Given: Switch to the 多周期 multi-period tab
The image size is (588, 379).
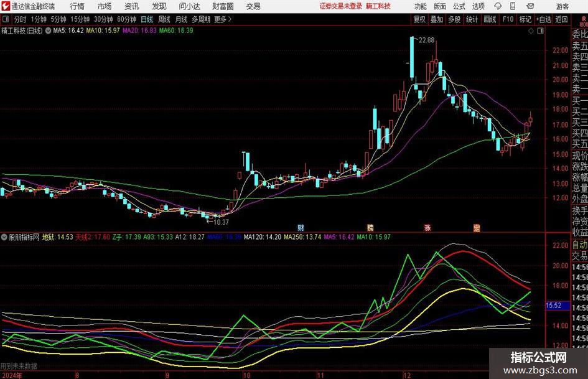Looking at the screenshot, I should (201, 19).
